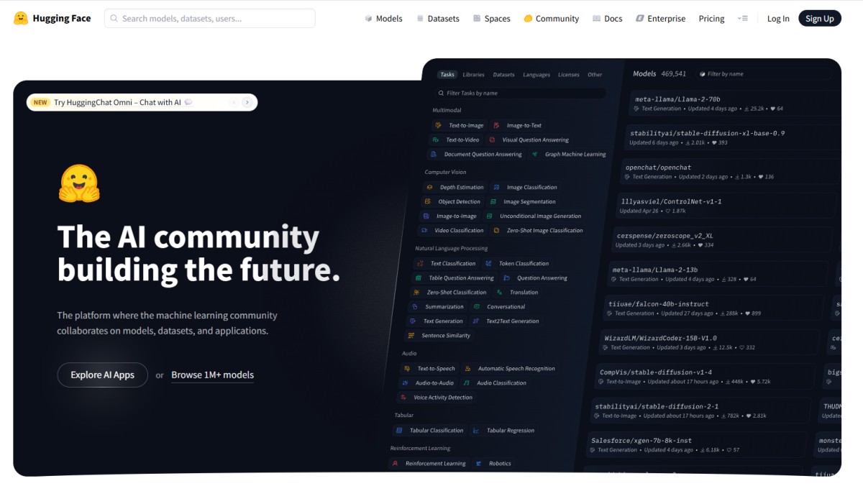This screenshot has width=863, height=504.
Task: Advance the announcement banner with right arrow
Action: click(x=247, y=103)
